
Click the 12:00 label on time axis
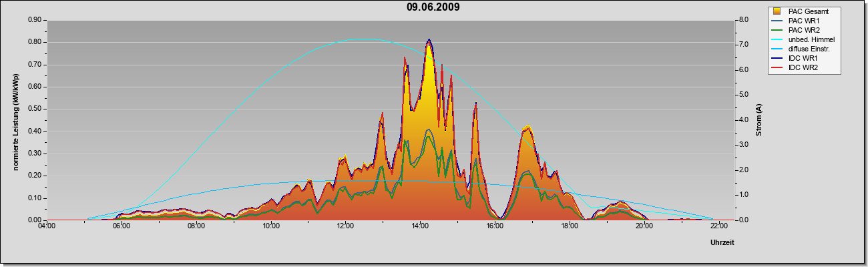pyautogui.click(x=345, y=227)
